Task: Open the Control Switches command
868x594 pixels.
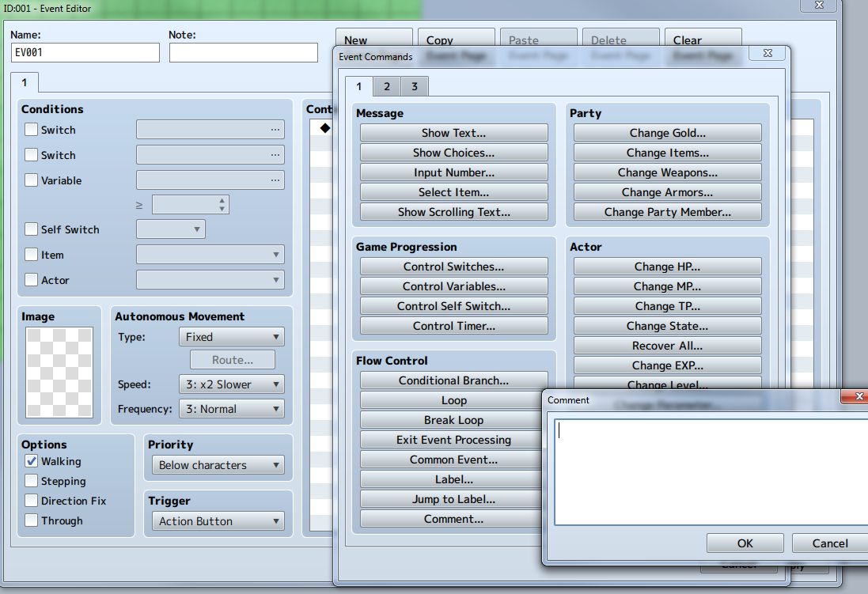Action: 453,266
